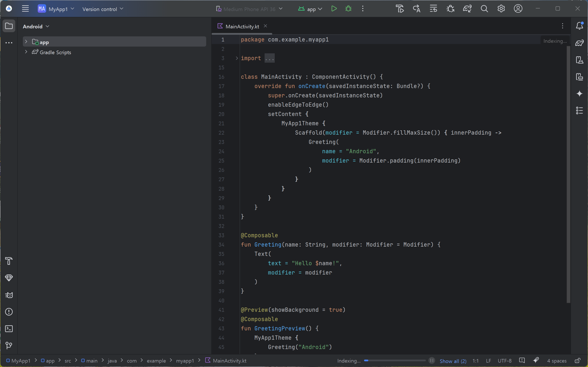Click the rocket icon in status bar
Image resolution: width=588 pixels, height=367 pixels.
[x=536, y=361]
